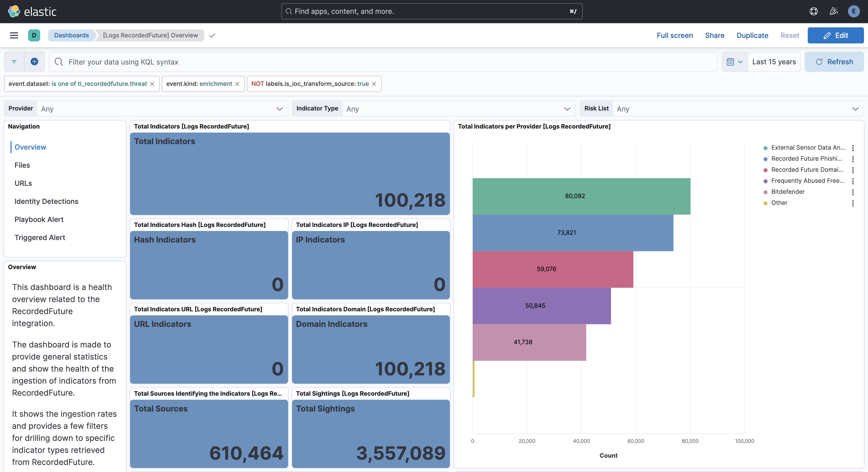Click the Total Indicators 100,218 metric
The width and height of the screenshot is (868, 472).
[290, 173]
